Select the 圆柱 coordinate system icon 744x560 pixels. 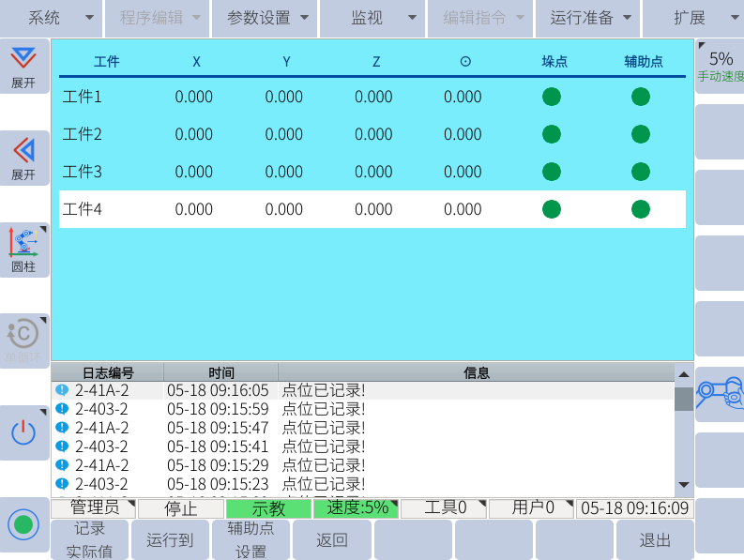(x=23, y=249)
